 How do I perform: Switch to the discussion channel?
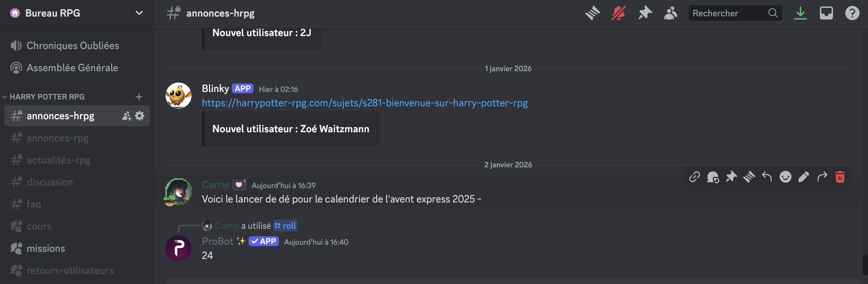pos(50,182)
